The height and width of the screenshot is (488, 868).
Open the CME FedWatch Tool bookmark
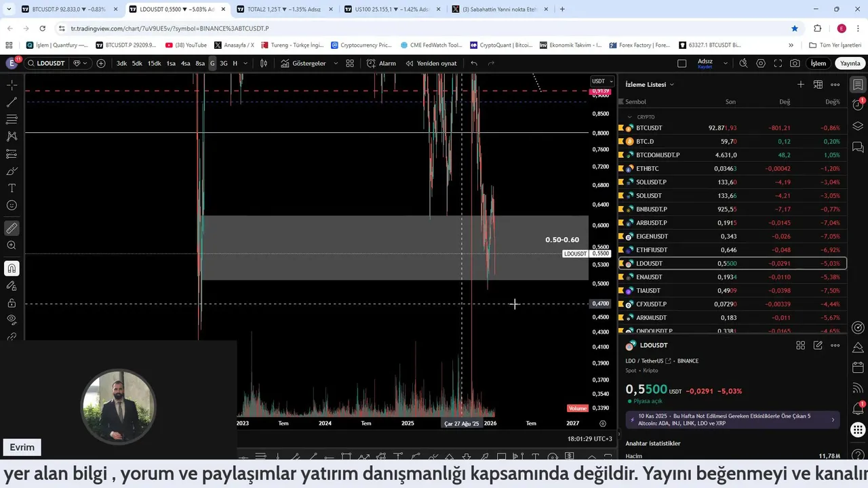point(431,45)
